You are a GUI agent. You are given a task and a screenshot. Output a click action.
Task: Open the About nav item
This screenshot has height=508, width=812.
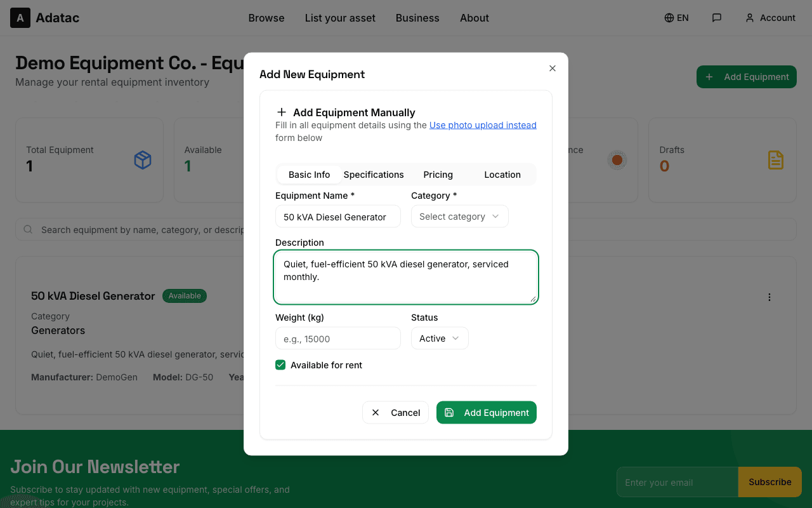475,18
